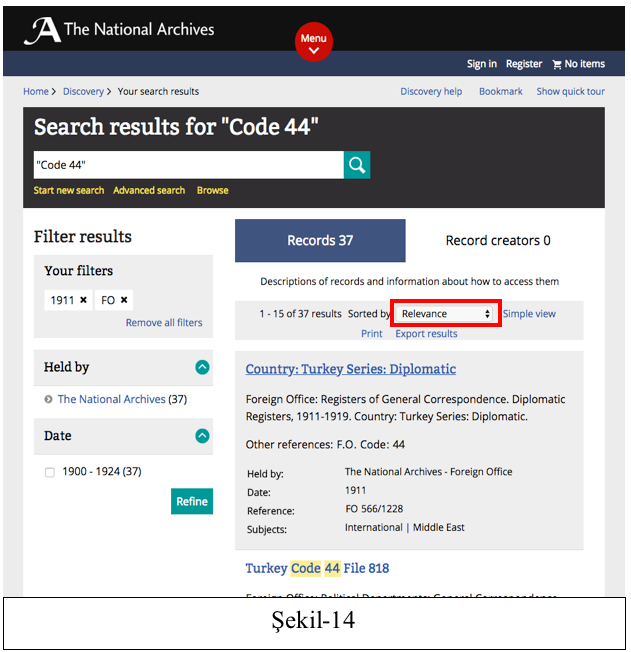Click Export results
The height and width of the screenshot is (652, 631).
point(426,334)
